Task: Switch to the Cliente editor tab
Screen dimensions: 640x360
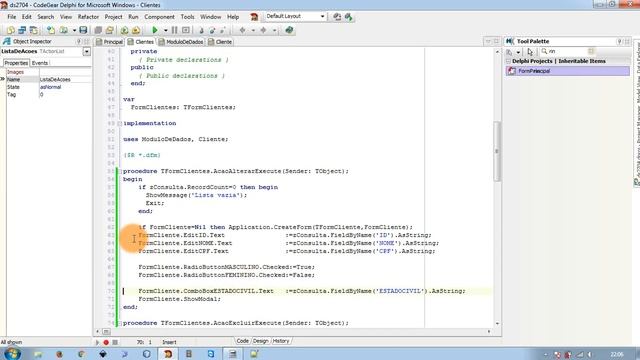Action: [220, 42]
